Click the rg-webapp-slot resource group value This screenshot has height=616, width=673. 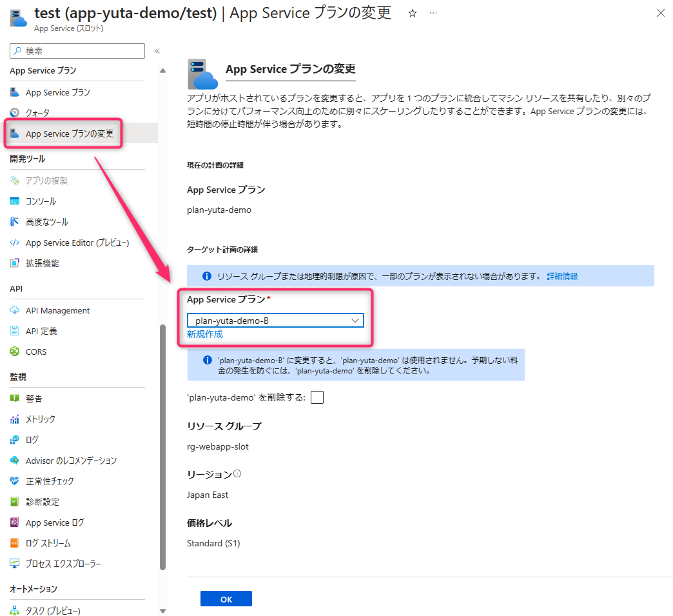[218, 447]
